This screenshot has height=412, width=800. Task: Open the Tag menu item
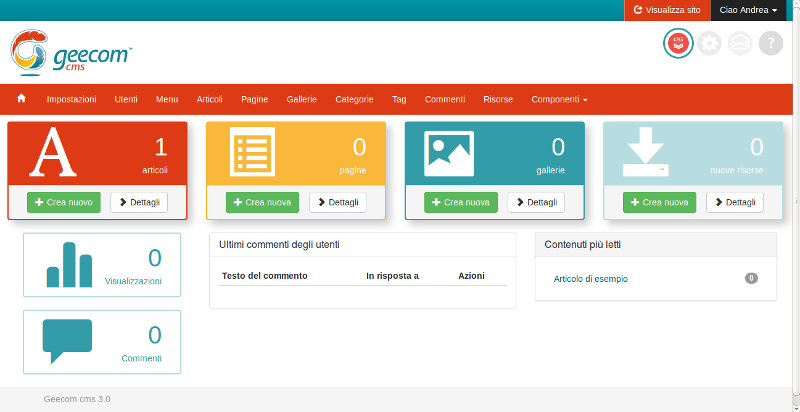tap(399, 99)
